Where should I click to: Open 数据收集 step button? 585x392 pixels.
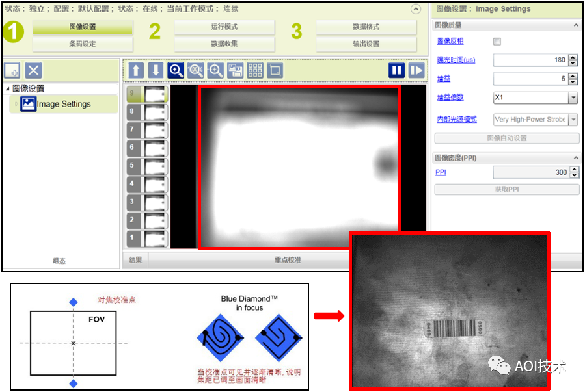(x=224, y=44)
